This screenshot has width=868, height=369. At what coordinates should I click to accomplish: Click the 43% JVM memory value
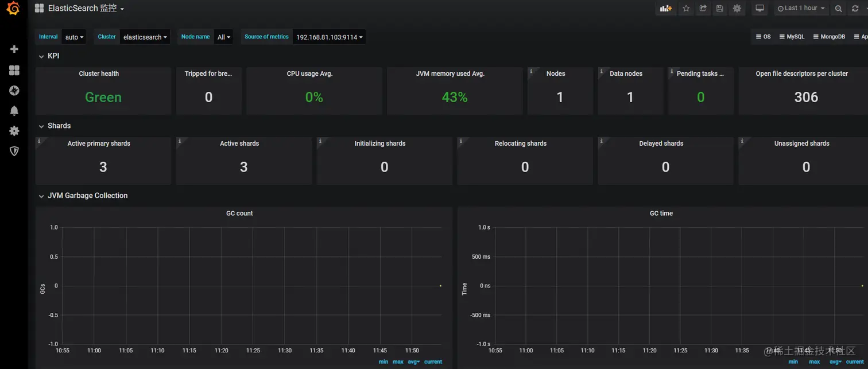tap(455, 98)
